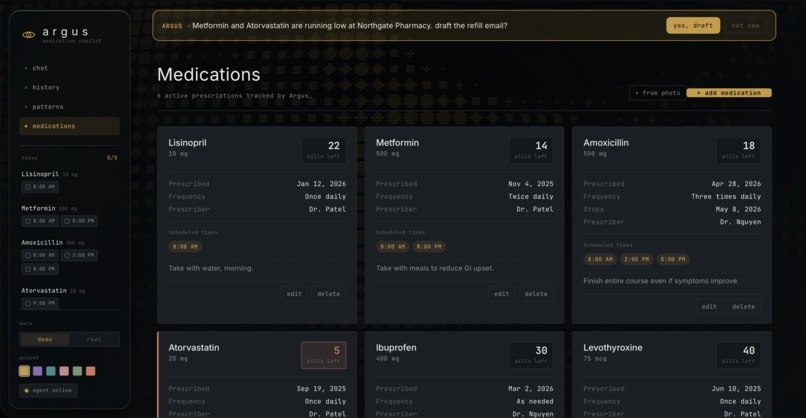Click the today 0/8 progress count
806x418 pixels.
(x=112, y=158)
